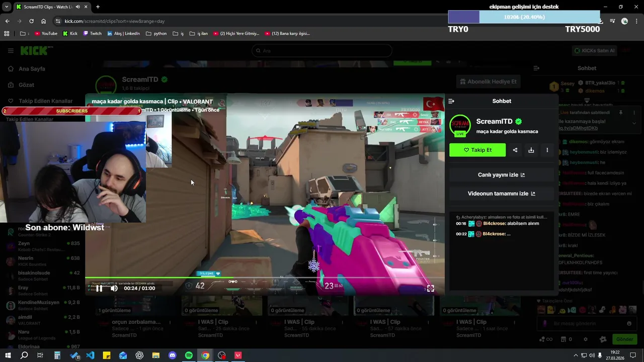Show hidden system tray icons
This screenshot has height=362, width=644.
click(576, 355)
